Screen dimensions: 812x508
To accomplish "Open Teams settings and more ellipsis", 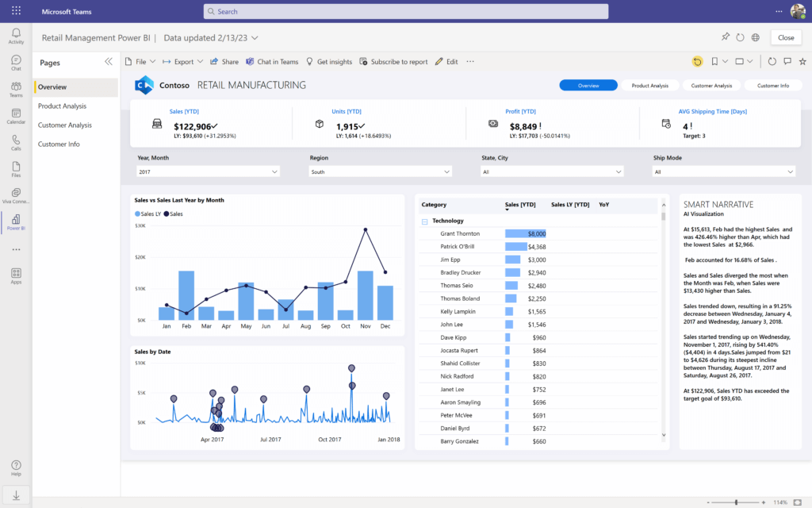I will coord(779,11).
